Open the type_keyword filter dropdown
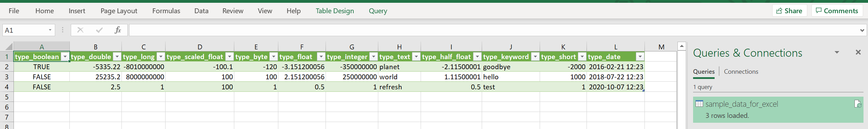The image size is (868, 129). click(535, 57)
